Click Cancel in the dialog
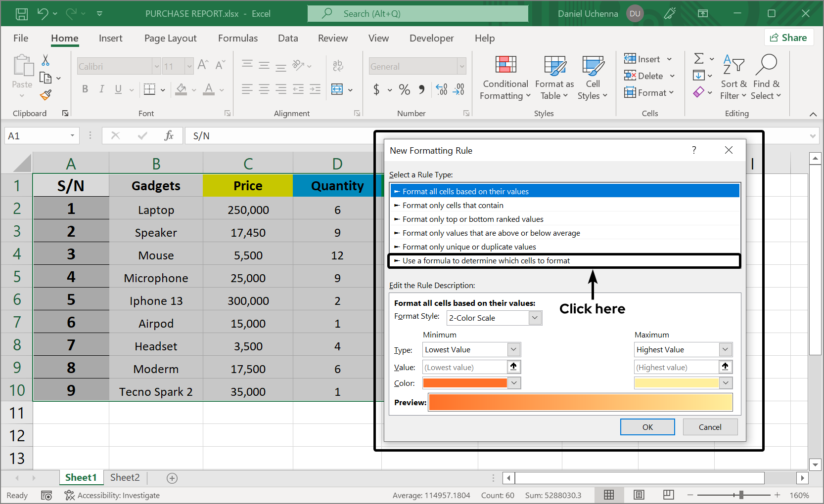The height and width of the screenshot is (504, 824). coord(710,426)
